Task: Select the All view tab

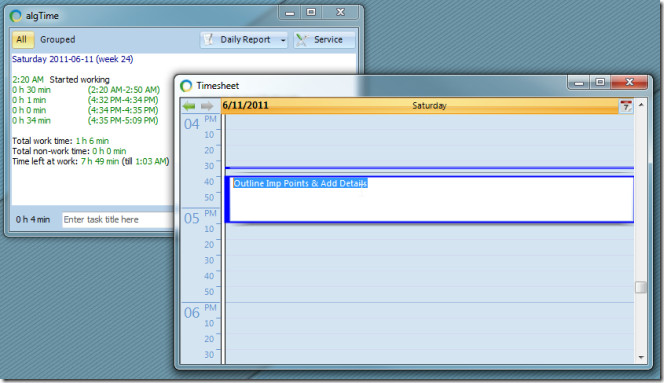Action: [22, 40]
